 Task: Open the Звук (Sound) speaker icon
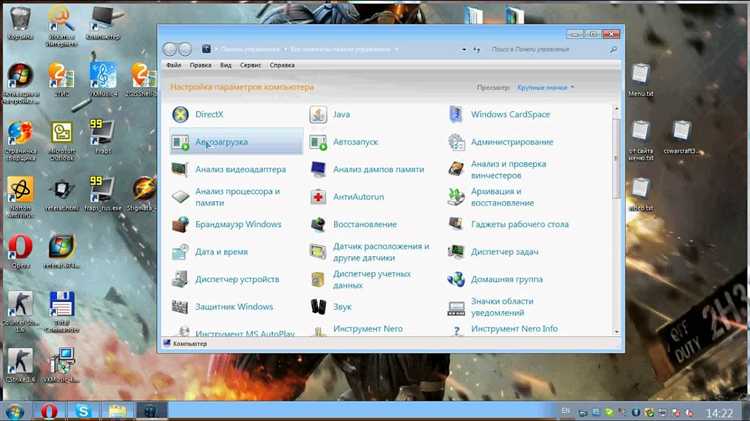(318, 307)
